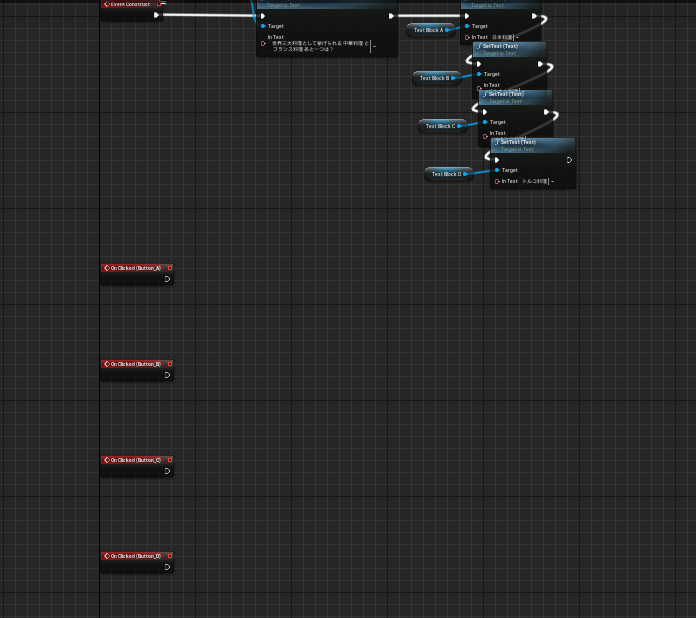Click the Text Block A output pin
This screenshot has width=696, height=618.
(447, 30)
